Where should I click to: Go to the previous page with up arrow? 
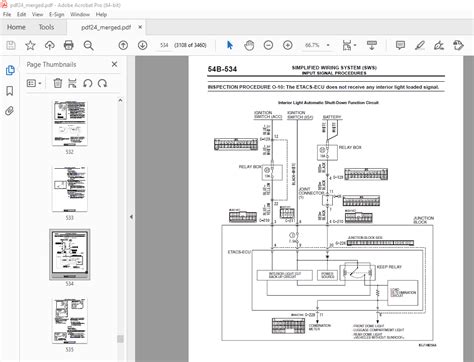[123, 45]
